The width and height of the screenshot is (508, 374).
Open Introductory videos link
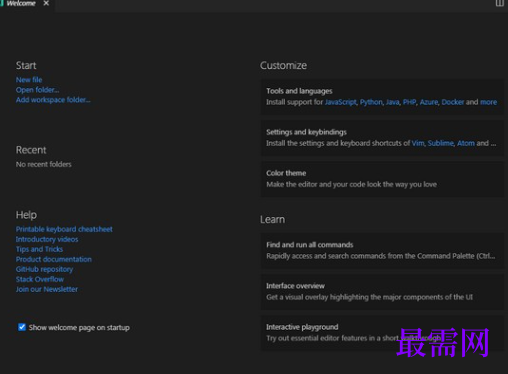click(x=47, y=239)
